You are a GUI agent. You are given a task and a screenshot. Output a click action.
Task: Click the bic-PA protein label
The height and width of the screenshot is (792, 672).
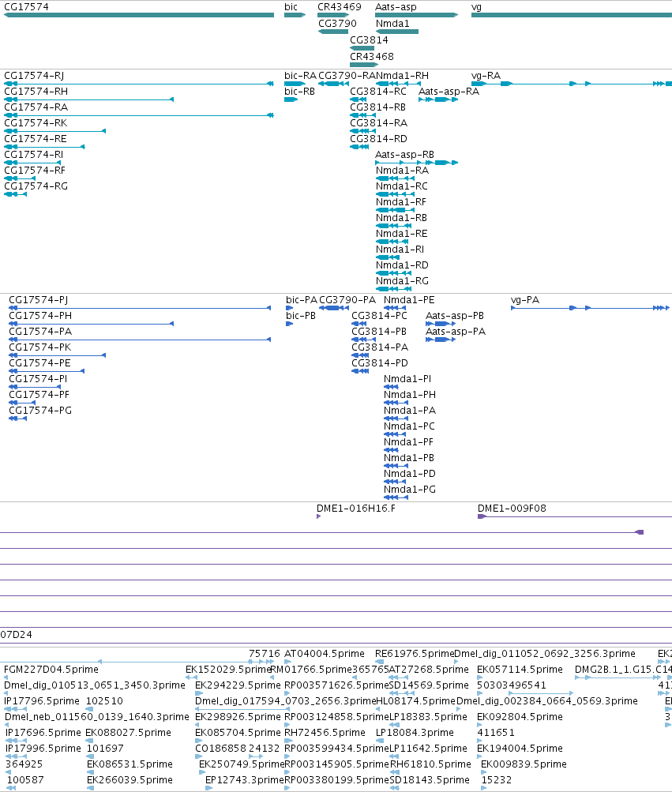302,300
